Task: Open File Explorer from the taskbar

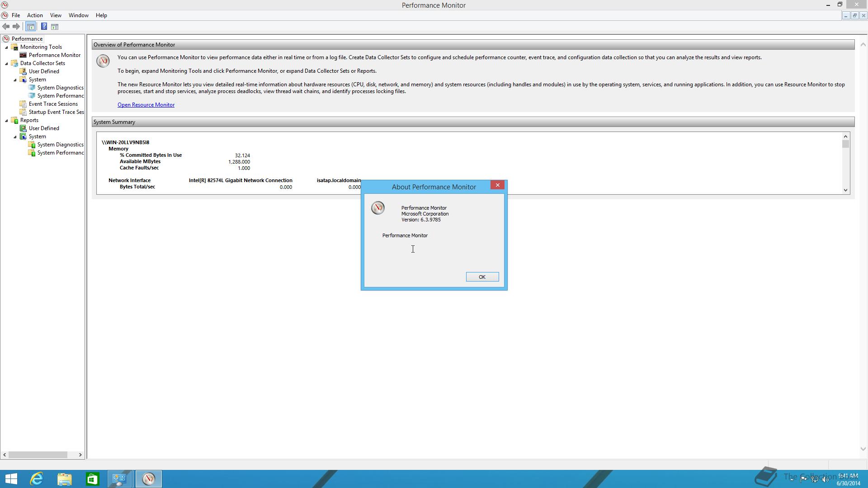Action: (65, 479)
